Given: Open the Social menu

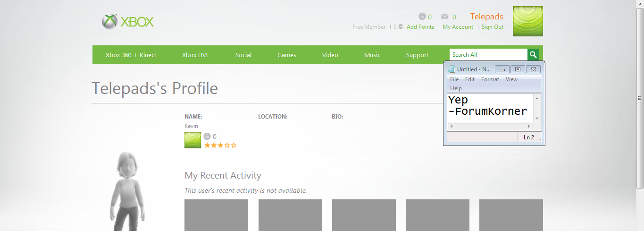Looking at the screenshot, I should (243, 55).
